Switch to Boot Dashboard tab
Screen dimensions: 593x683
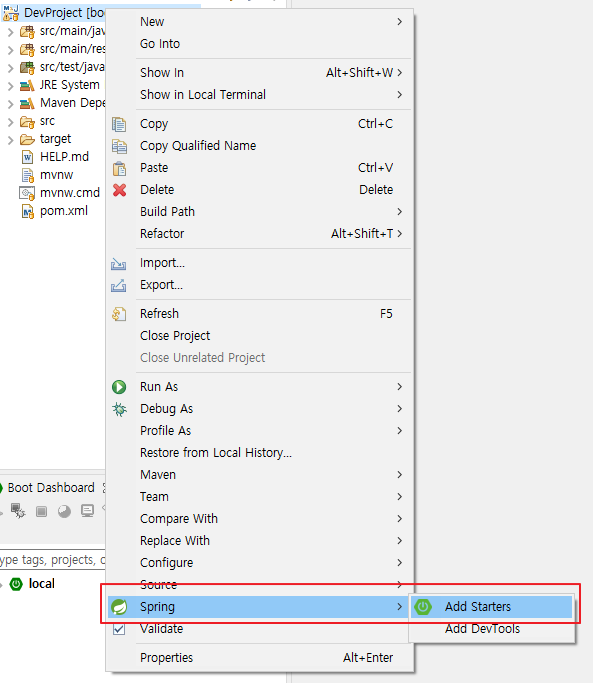click(x=51, y=488)
